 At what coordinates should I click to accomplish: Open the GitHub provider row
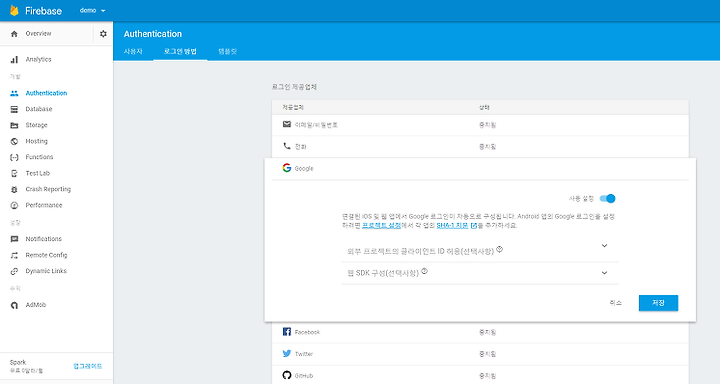pos(480,375)
